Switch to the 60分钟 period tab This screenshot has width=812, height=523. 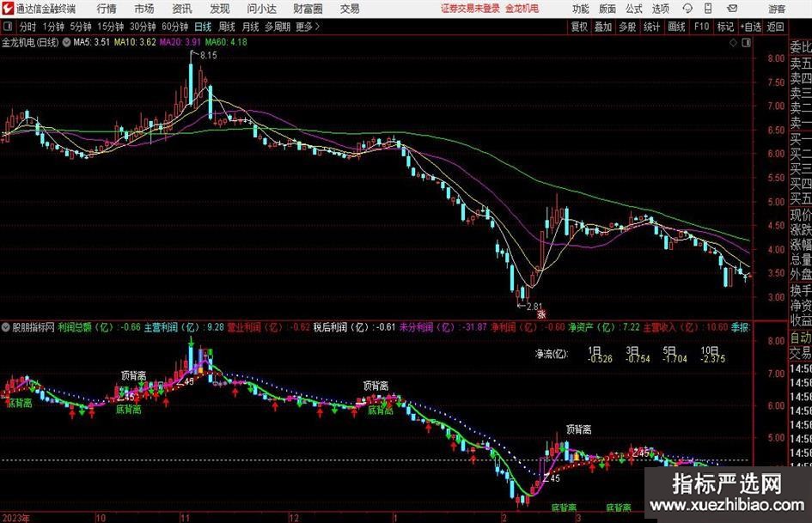click(174, 27)
